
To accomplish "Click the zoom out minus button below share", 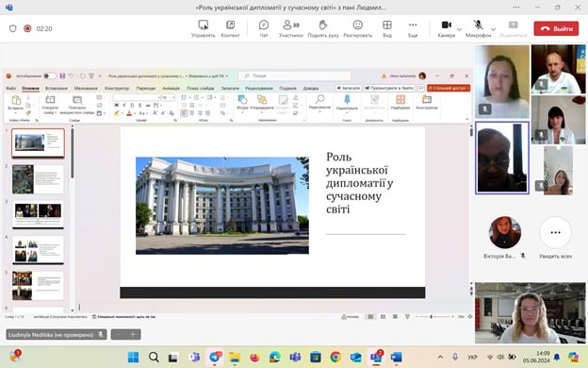I will [x=119, y=334].
